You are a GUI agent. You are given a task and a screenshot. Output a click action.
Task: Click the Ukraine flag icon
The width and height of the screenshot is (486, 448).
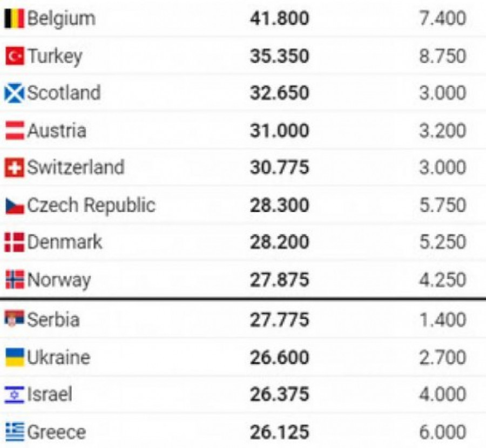[15, 357]
